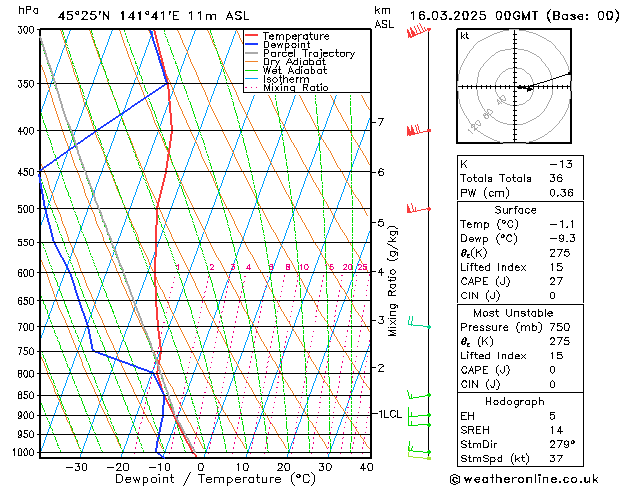Viewport: 629px width, 486px height.
Task: Click the PW (cm) value 0.36
Action: (561, 192)
